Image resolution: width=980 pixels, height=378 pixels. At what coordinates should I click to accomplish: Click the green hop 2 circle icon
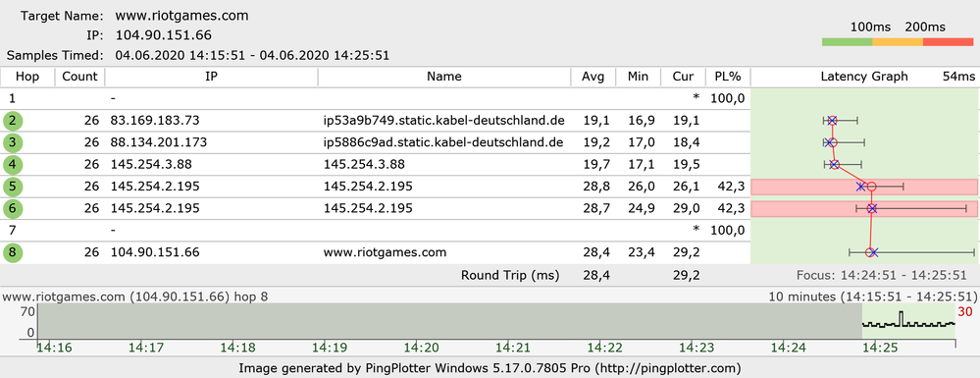click(13, 121)
